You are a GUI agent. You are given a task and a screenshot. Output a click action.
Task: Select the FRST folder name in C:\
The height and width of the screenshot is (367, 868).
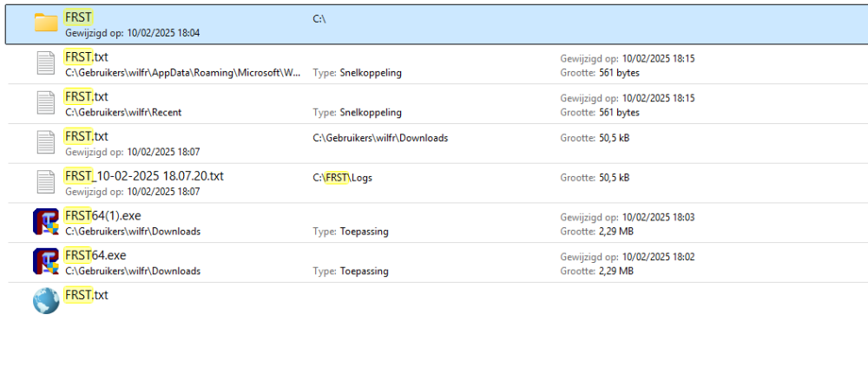(79, 17)
